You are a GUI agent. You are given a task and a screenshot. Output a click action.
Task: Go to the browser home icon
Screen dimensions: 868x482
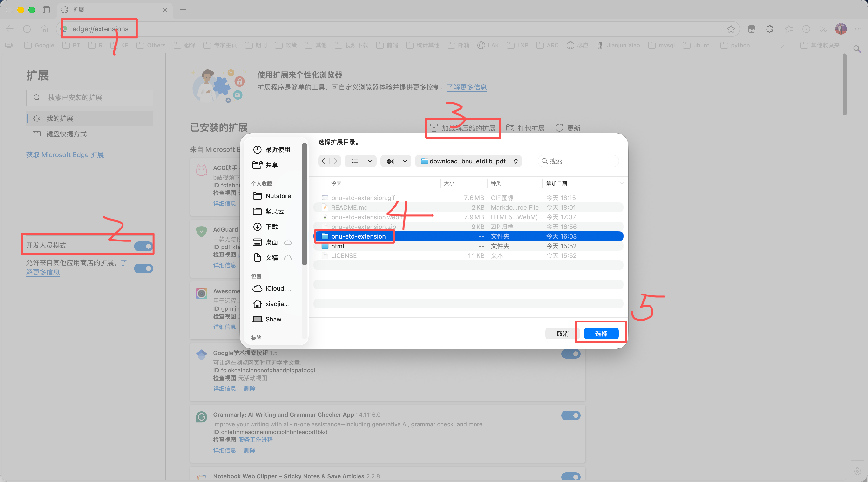tap(44, 29)
